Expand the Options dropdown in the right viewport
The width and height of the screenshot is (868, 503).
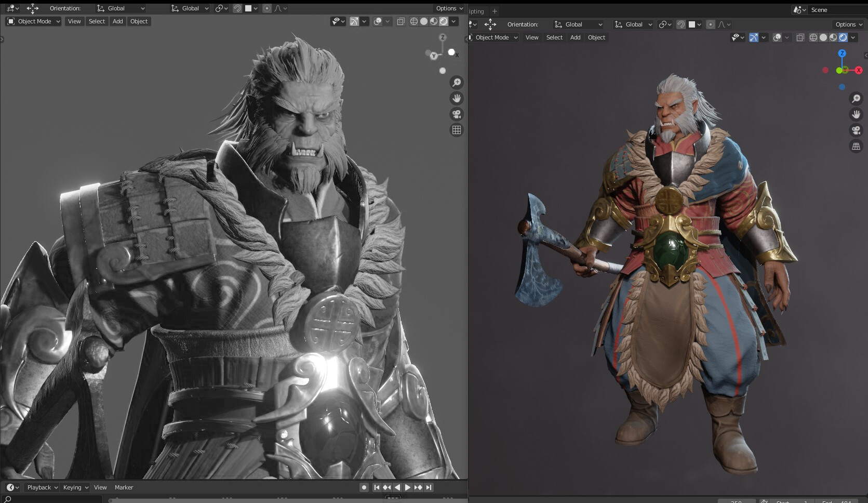point(848,24)
